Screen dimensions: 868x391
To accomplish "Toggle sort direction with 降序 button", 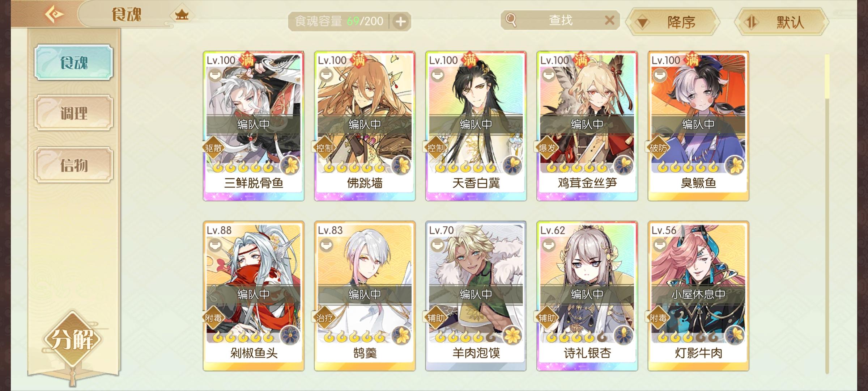I will point(673,22).
